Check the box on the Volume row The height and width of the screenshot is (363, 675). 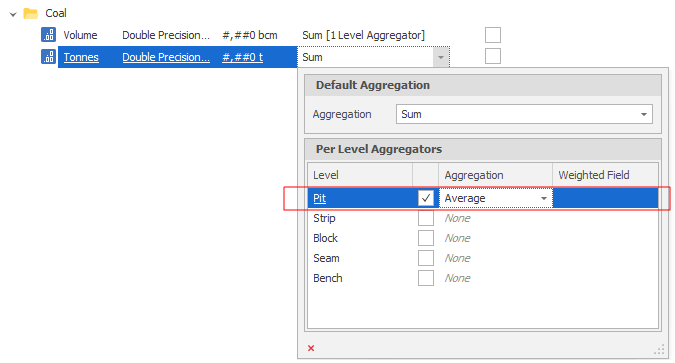(493, 35)
